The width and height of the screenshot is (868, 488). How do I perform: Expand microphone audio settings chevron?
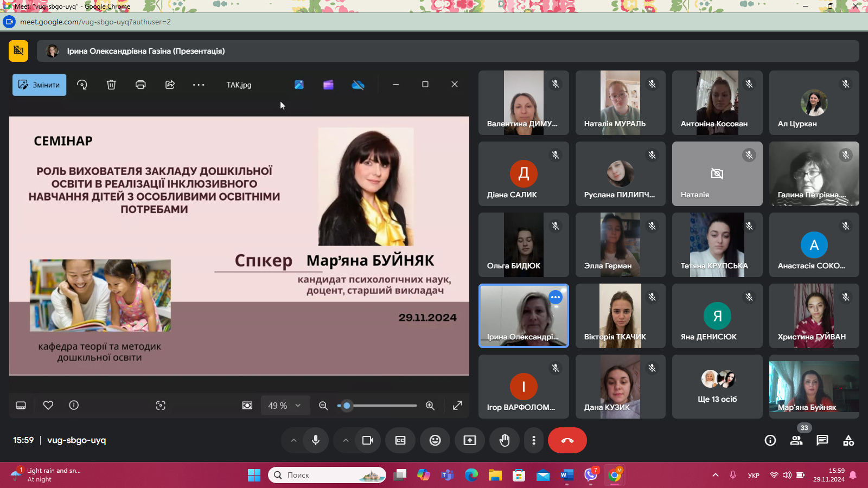(x=293, y=440)
